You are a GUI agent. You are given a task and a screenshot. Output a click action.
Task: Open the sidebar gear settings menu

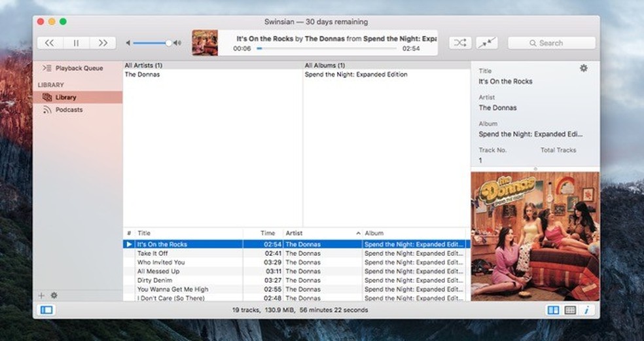pyautogui.click(x=54, y=295)
